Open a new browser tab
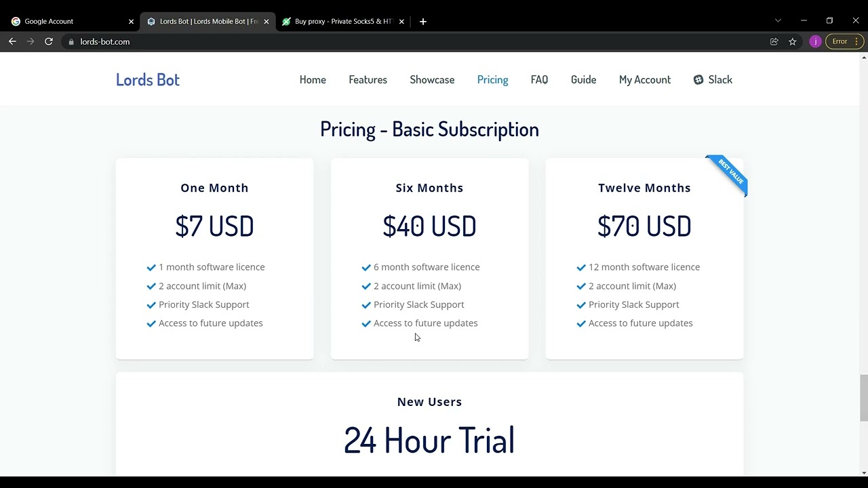 pos(423,22)
